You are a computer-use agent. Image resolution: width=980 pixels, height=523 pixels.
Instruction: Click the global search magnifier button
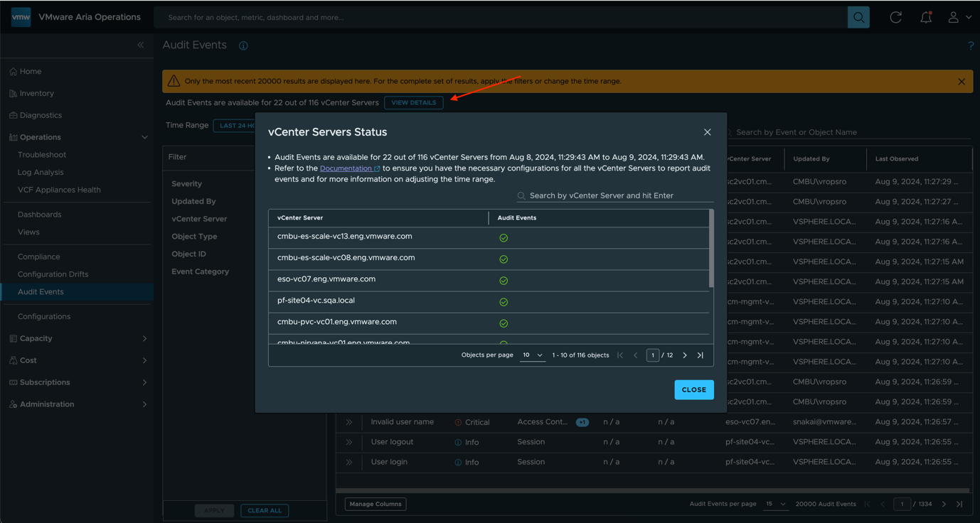(x=858, y=17)
